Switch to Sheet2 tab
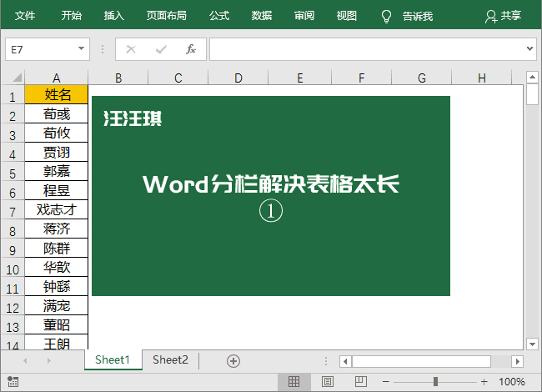The height and width of the screenshot is (392, 542). coord(170,360)
